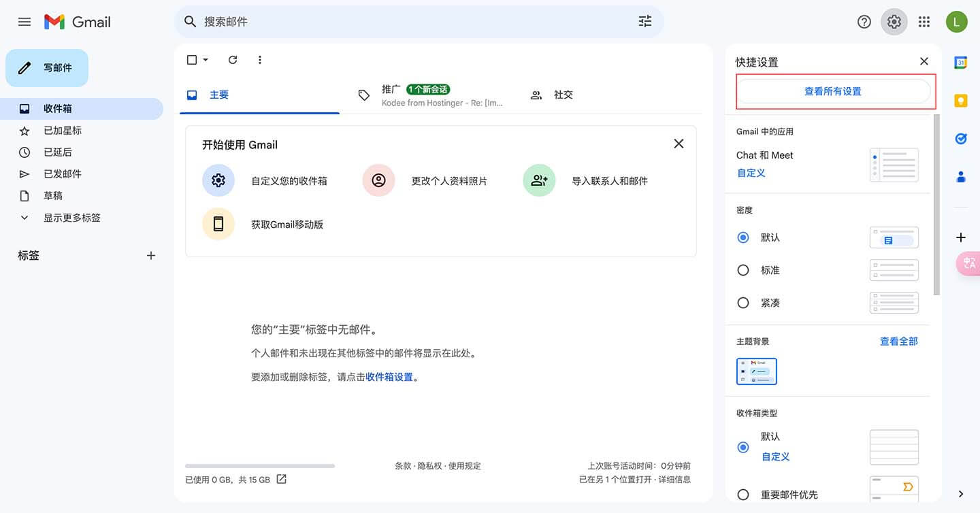This screenshot has height=513, width=980.
Task: Click the 写邮件 compose button
Action: click(47, 68)
